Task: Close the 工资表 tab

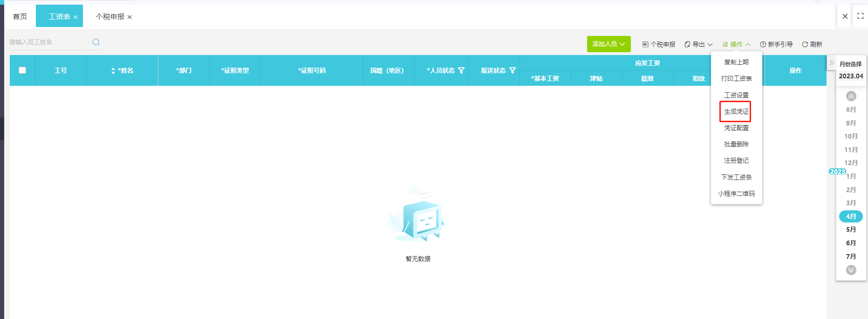Action: (x=75, y=17)
